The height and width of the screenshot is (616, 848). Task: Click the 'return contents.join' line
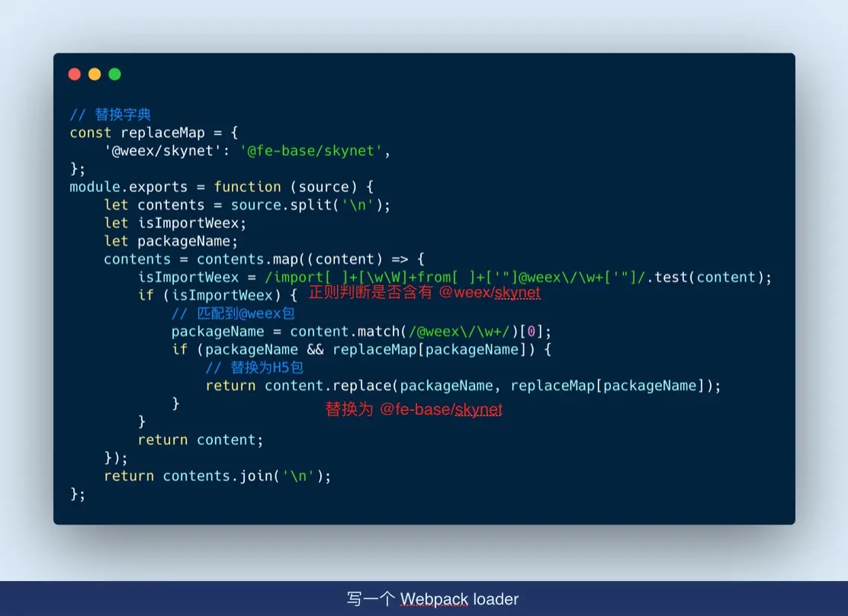click(217, 476)
